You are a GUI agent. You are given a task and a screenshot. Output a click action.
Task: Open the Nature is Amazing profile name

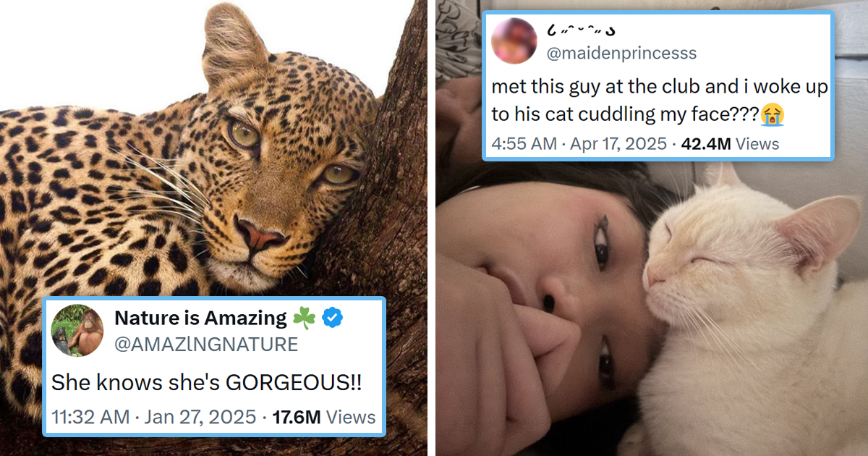pyautogui.click(x=201, y=318)
